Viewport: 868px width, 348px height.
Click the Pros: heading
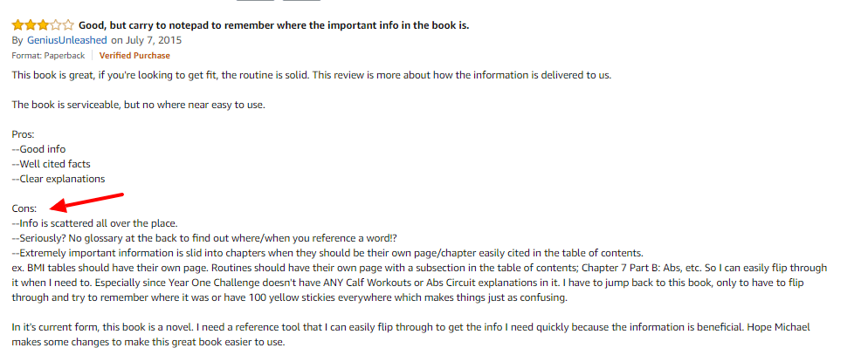pyautogui.click(x=24, y=134)
